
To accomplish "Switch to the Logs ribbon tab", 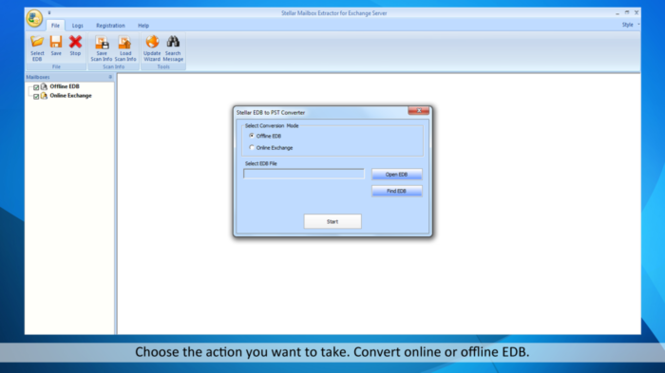I will pos(78,25).
